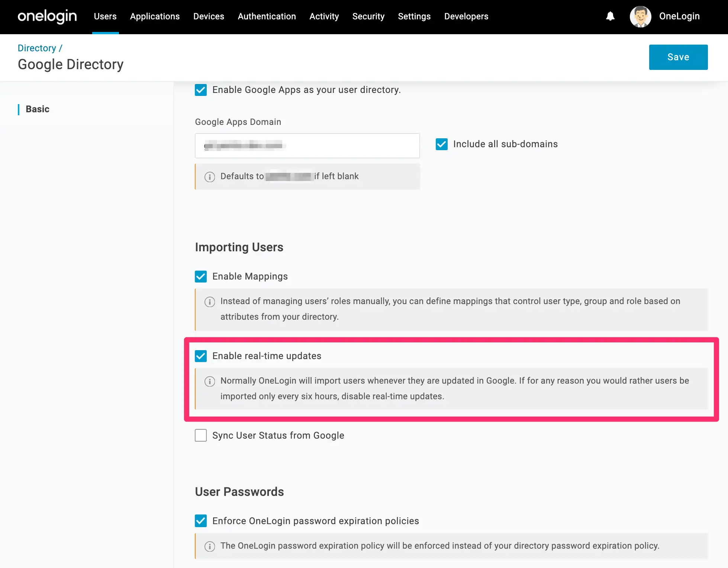Open the Security menu
Screen dimensions: 728x568
click(x=368, y=16)
